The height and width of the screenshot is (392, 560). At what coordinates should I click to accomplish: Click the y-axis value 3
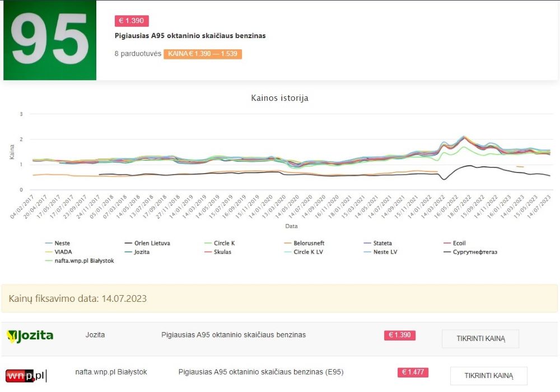point(21,114)
